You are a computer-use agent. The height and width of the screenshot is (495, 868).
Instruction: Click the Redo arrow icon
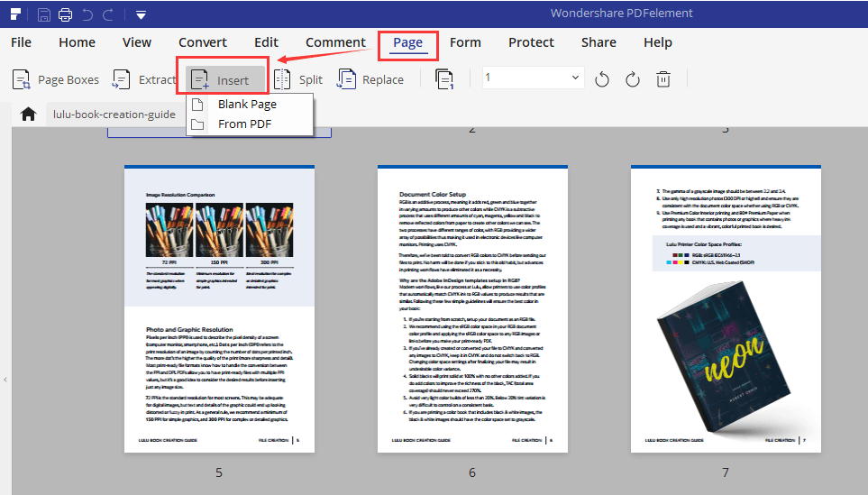pos(109,14)
